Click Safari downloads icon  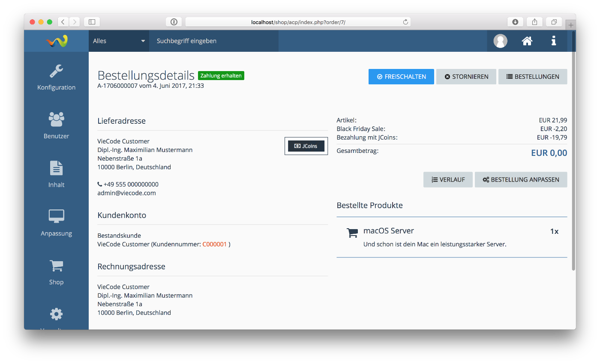[x=515, y=22]
